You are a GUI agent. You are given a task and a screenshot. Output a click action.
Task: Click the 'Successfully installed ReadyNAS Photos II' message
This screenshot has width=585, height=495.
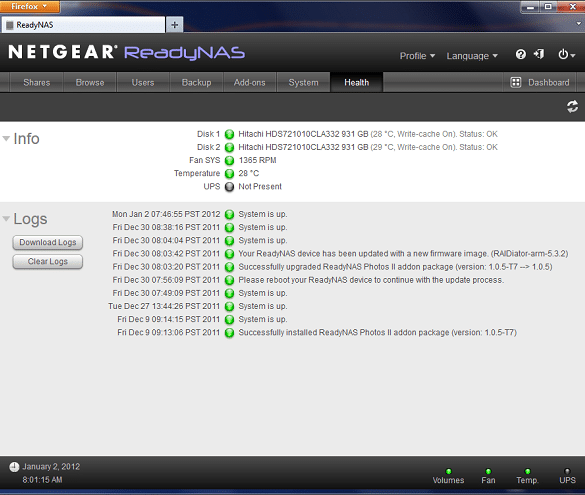click(378, 333)
